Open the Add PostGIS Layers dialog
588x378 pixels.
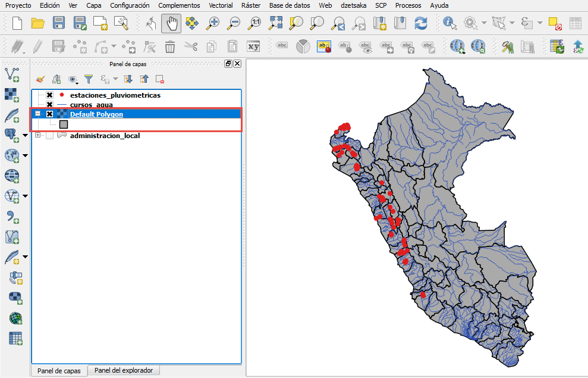tap(12, 136)
